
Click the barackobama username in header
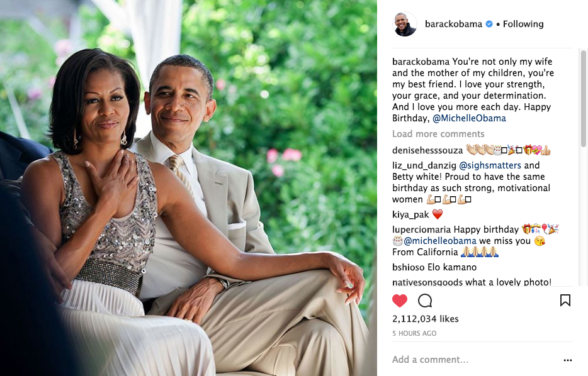pyautogui.click(x=453, y=24)
